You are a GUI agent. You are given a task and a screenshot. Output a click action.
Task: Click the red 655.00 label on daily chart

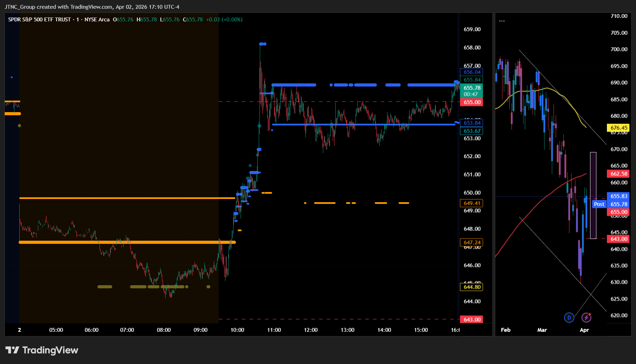tap(619, 212)
